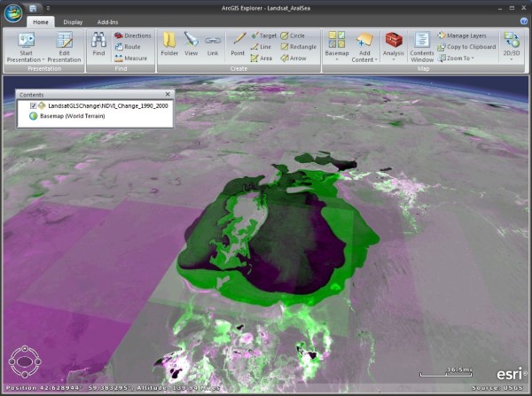Select the Area drawing tool
This screenshot has height=396, width=532.
[262, 58]
